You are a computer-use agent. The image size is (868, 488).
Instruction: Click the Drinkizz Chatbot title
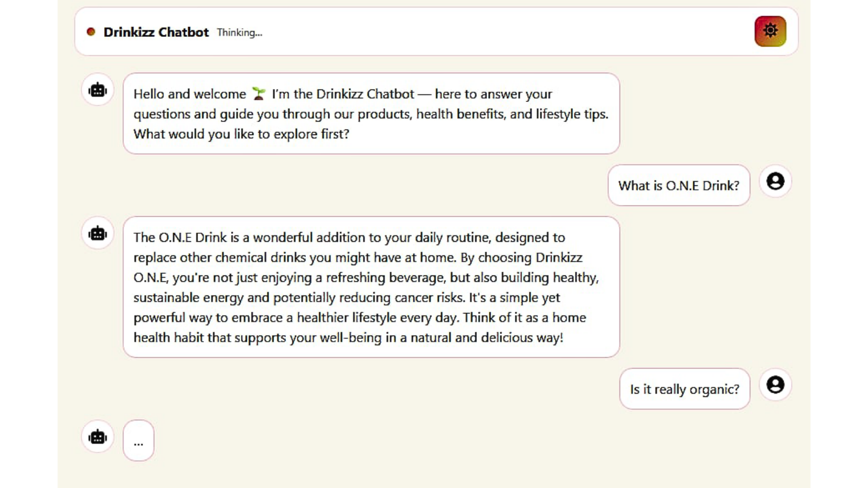tap(156, 32)
